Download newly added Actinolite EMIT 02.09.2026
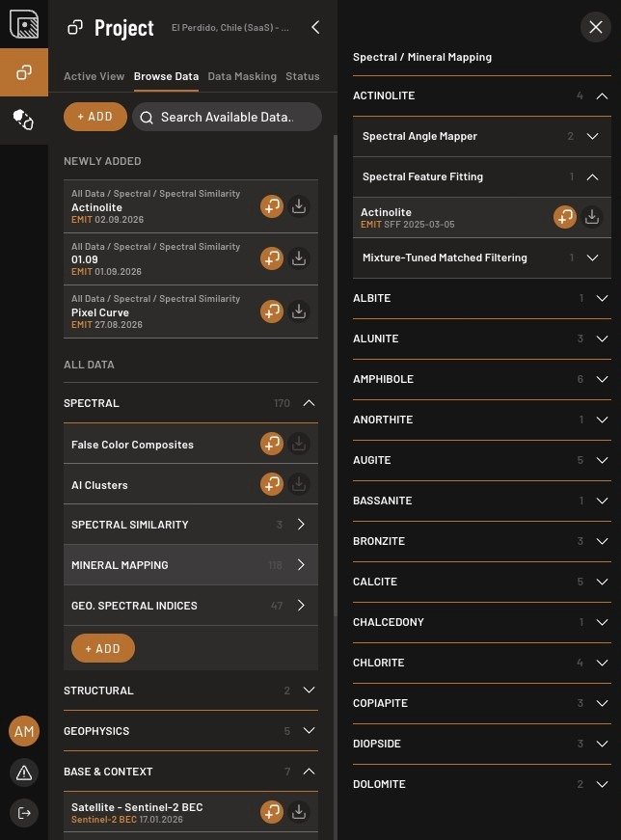 point(299,206)
